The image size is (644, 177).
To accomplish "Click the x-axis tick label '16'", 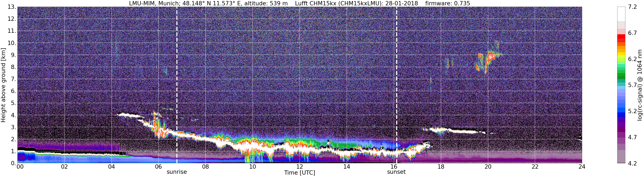I will [394, 167].
